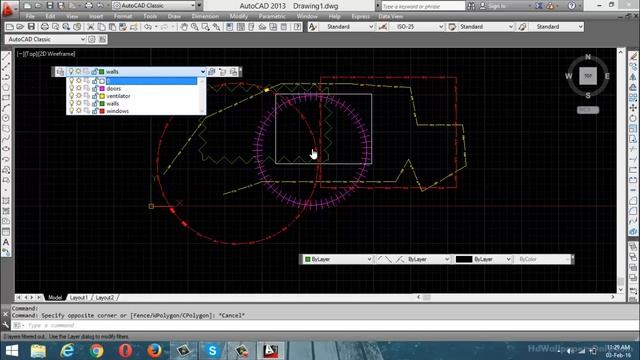Click the Undo arrow in the Standard toolbar

pyautogui.click(x=148, y=27)
